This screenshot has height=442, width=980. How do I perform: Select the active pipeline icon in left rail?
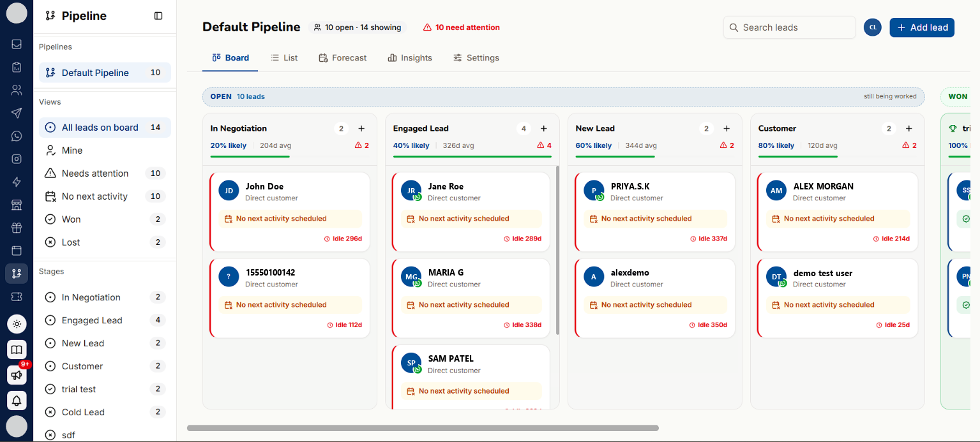pyautogui.click(x=17, y=274)
